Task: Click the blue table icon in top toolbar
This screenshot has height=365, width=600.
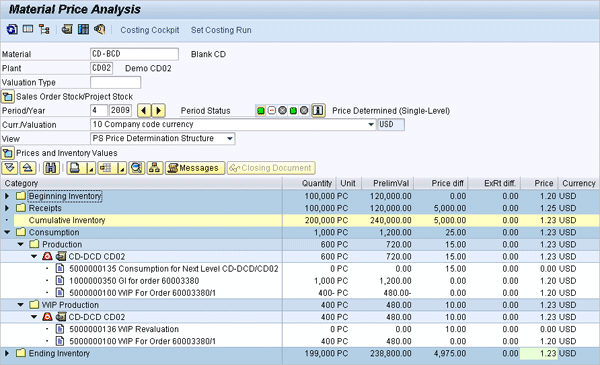Action: pos(83,29)
